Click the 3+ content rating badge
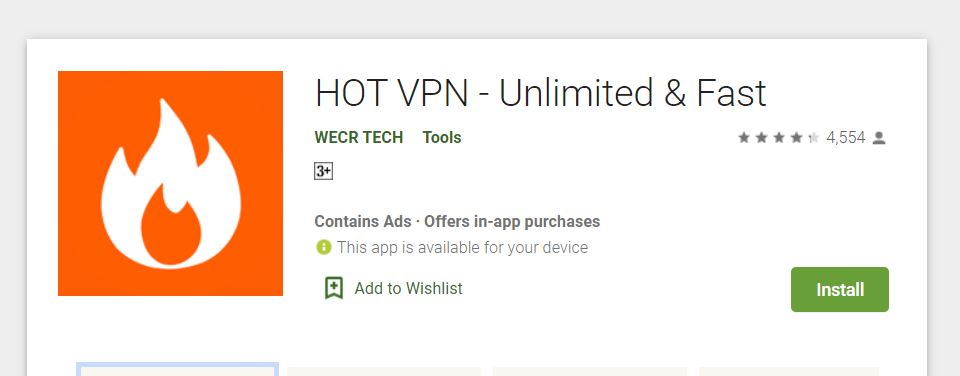This screenshot has width=960, height=376. [323, 171]
